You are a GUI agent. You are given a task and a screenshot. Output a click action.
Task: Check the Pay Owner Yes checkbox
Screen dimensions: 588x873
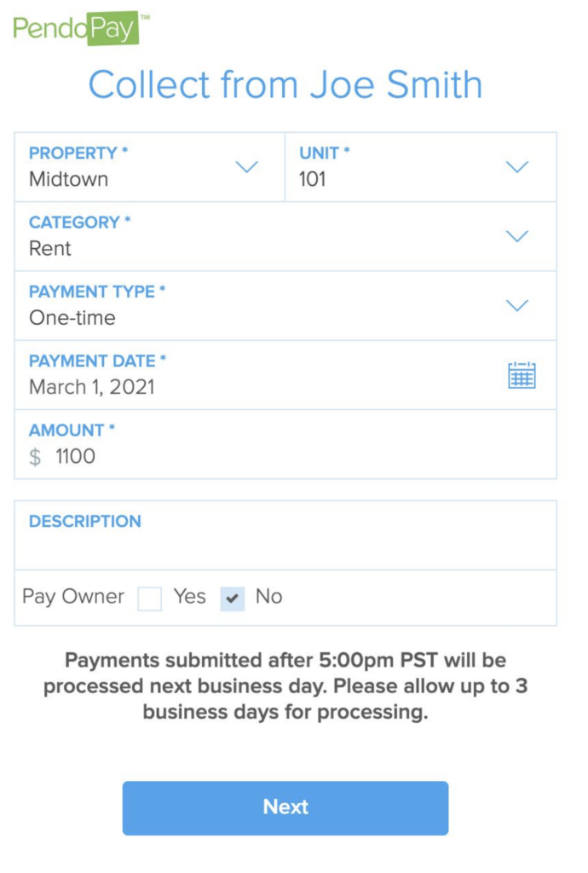(x=150, y=598)
